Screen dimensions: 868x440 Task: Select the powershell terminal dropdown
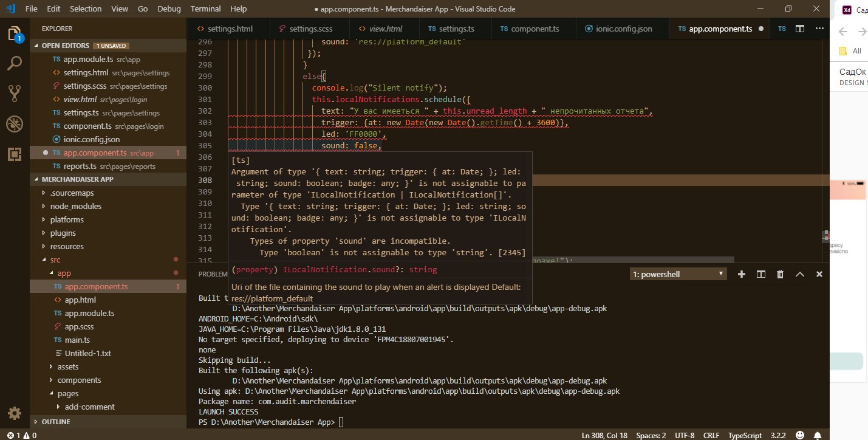(x=678, y=274)
